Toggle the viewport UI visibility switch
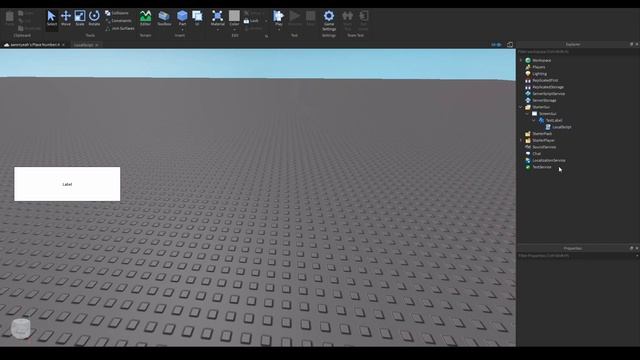 pyautogui.click(x=496, y=45)
